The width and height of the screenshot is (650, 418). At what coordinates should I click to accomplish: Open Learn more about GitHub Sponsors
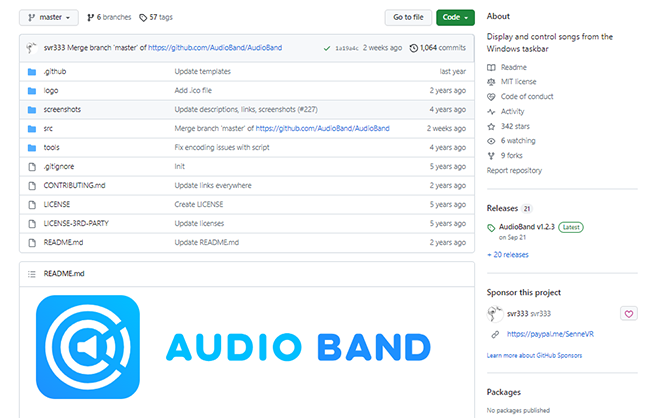click(x=534, y=356)
